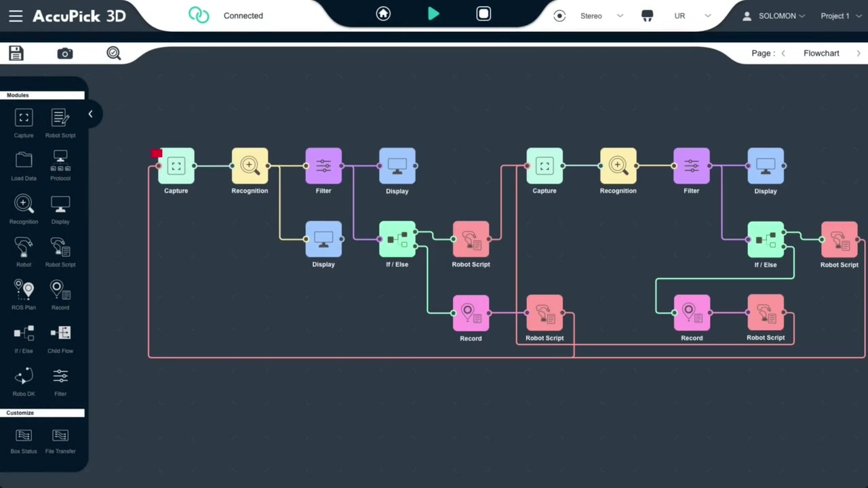The height and width of the screenshot is (488, 868).
Task: Stop execution with the stop button
Action: point(484,14)
